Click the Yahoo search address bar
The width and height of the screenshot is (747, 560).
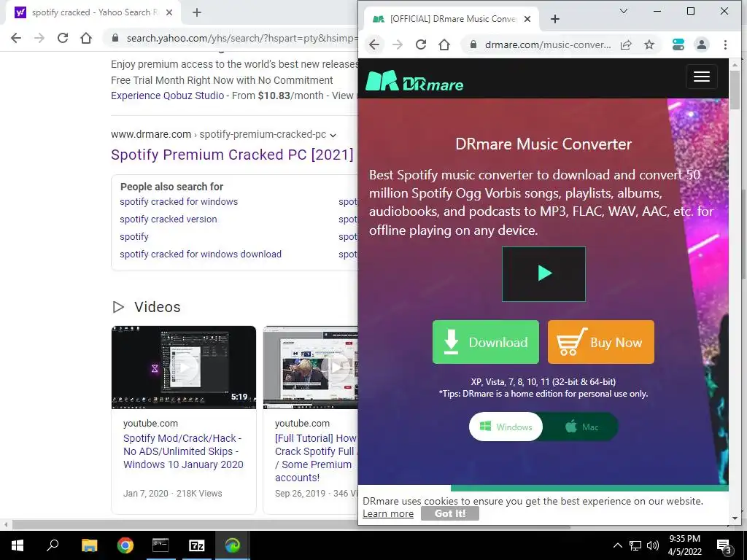click(241, 38)
